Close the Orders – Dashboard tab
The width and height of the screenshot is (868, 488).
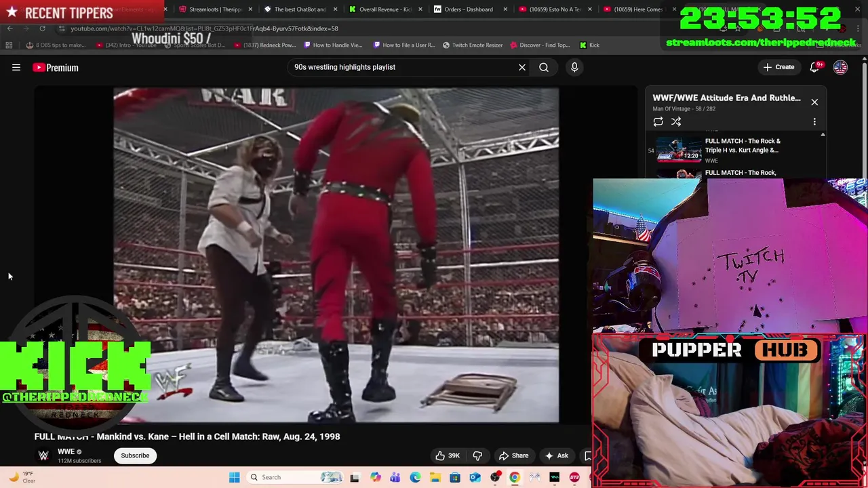505,9
